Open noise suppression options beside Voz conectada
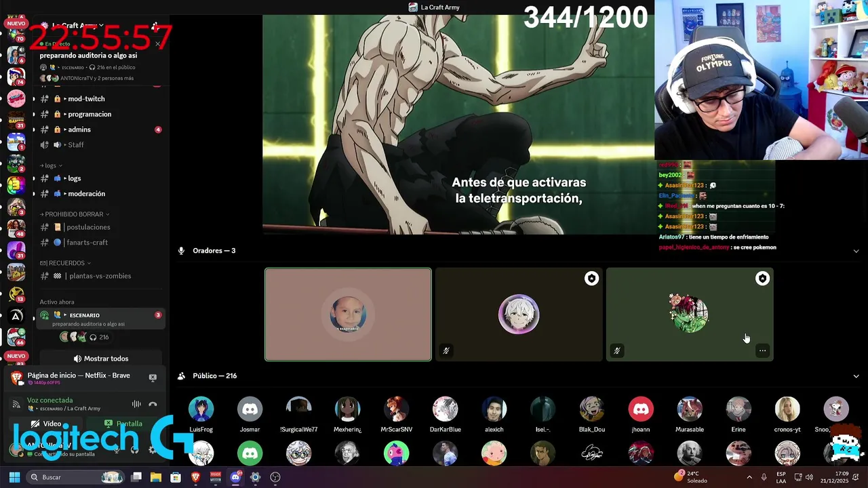The height and width of the screenshot is (488, 868). (x=136, y=404)
